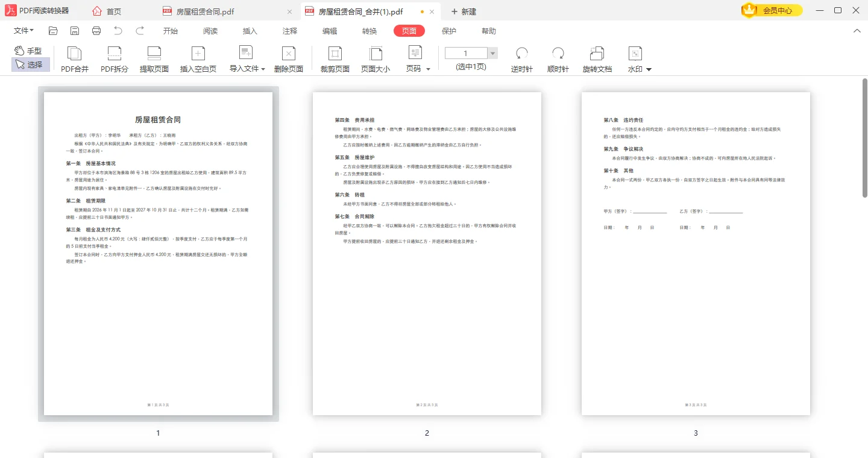
Task: Switch to the 插入 ribbon tab
Action: point(250,31)
